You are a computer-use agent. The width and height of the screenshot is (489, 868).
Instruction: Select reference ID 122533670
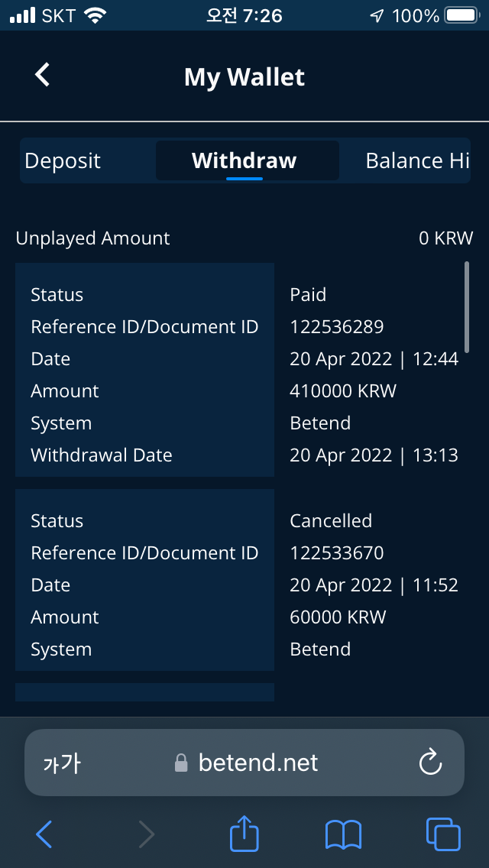(337, 552)
